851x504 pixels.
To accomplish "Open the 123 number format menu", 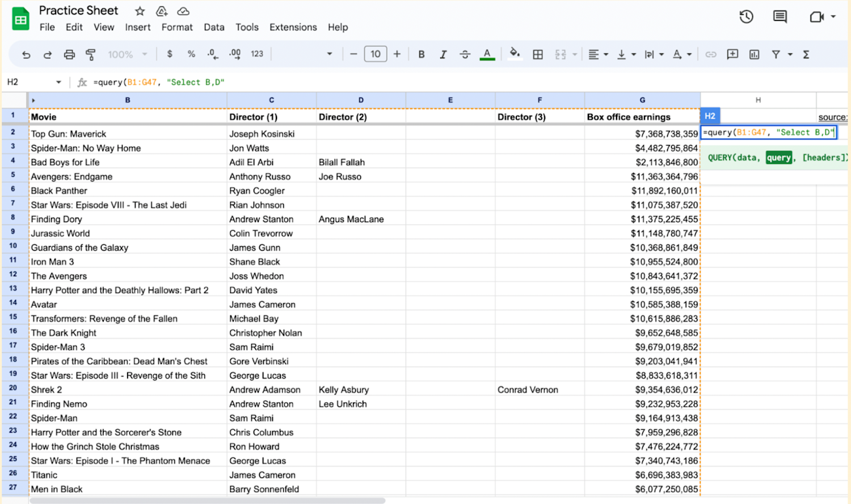I will tap(257, 54).
